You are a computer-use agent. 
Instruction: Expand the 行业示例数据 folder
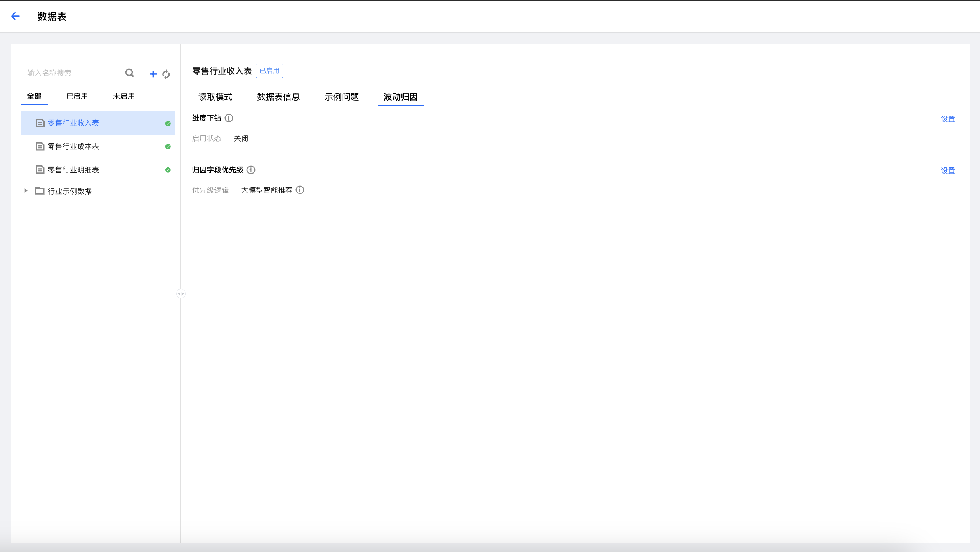26,191
